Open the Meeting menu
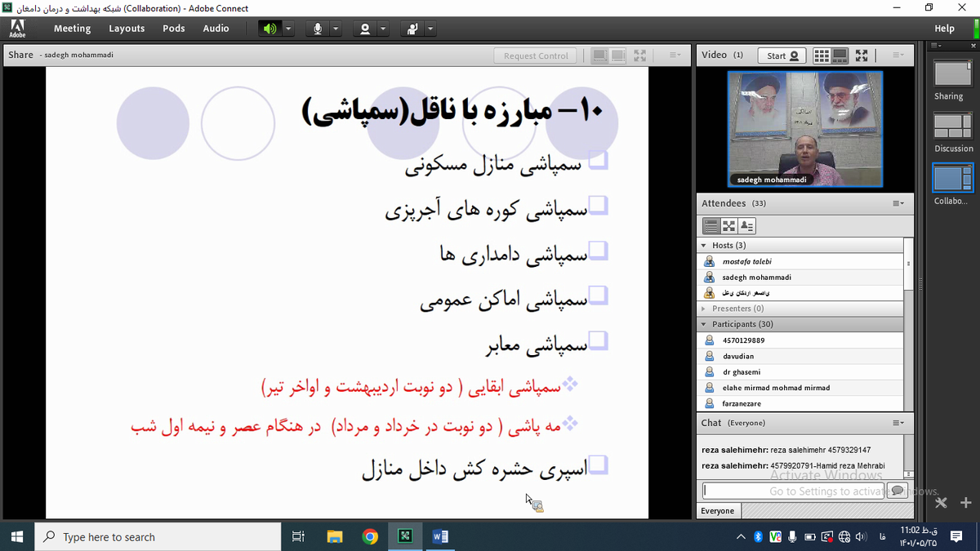The height and width of the screenshot is (551, 980). tap(72, 29)
